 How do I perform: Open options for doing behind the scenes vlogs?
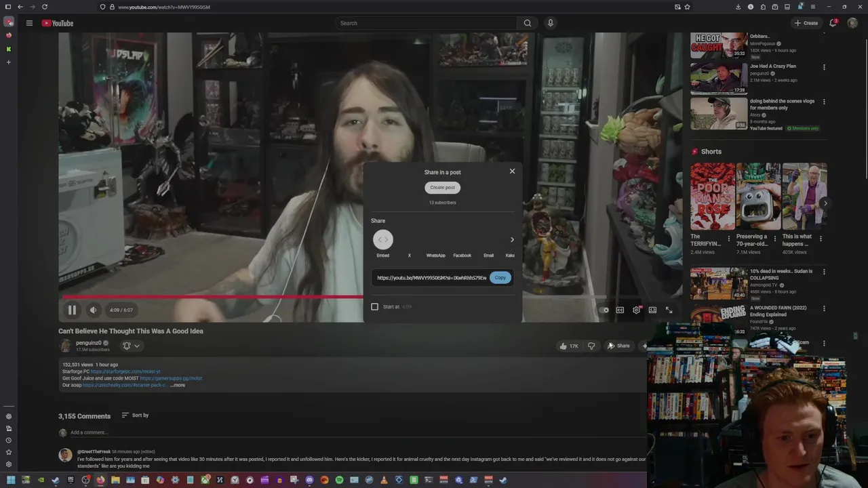(x=824, y=102)
